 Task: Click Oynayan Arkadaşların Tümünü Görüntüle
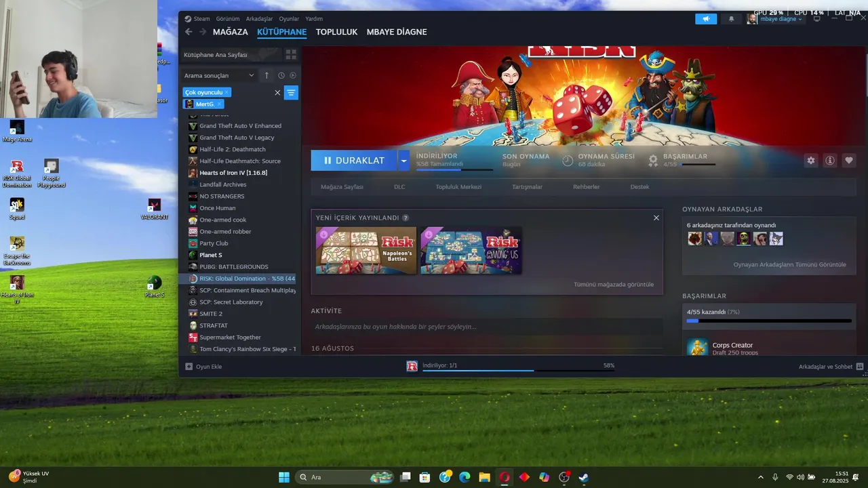[x=789, y=265]
